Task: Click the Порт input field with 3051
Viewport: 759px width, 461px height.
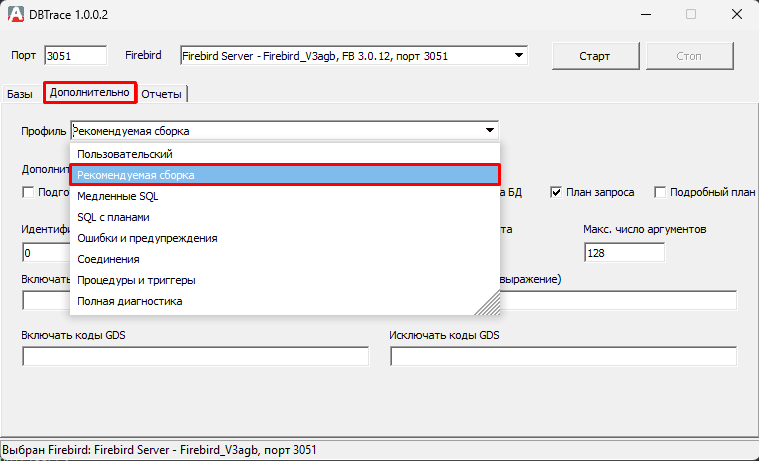Action: 75,56
